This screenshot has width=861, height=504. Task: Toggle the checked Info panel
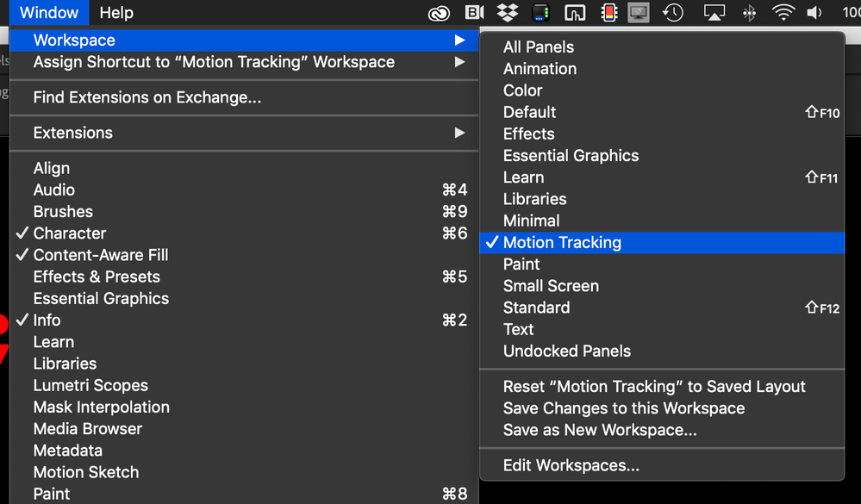point(47,320)
